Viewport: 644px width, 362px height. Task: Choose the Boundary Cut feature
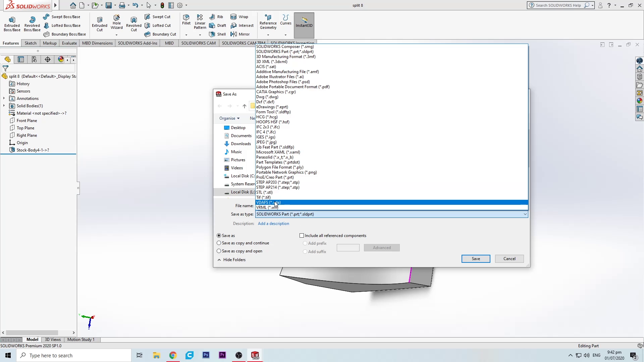pos(160,34)
